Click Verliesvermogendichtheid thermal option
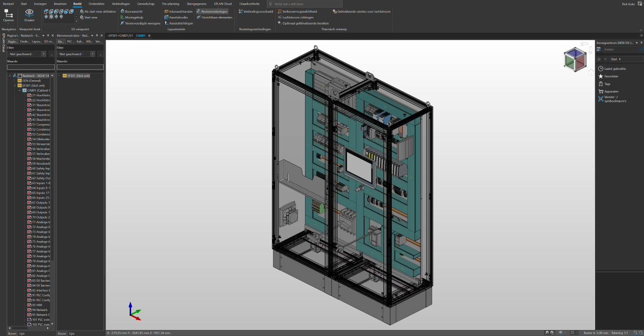Image resolution: width=644 pixels, height=336 pixels. (x=297, y=11)
